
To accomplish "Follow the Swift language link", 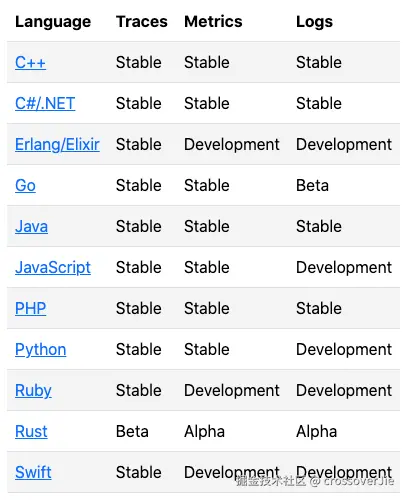I will coord(33,472).
